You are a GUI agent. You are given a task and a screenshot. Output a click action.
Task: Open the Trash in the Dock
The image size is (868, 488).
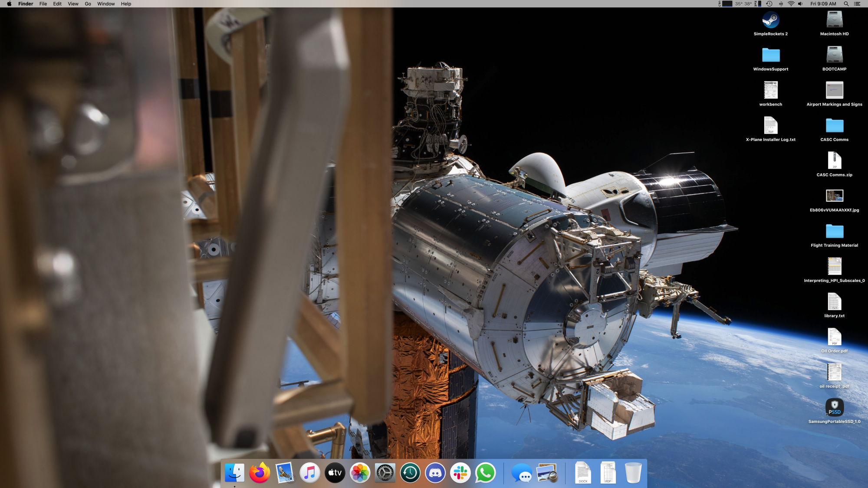(x=633, y=473)
